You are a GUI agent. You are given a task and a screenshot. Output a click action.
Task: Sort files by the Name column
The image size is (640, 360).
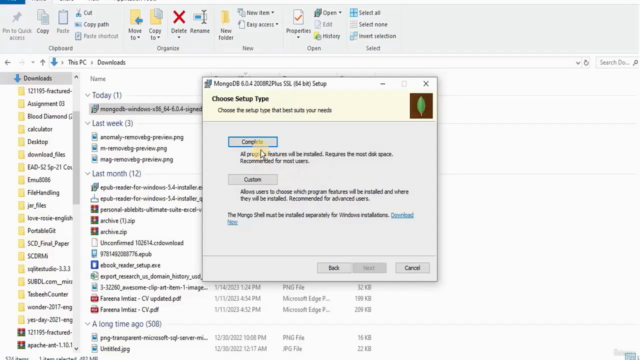tap(98, 79)
